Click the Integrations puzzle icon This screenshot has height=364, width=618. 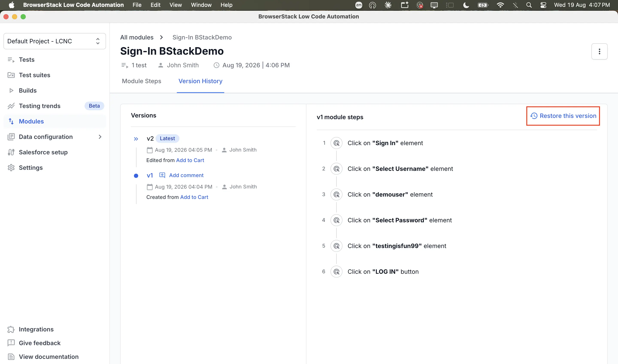11,329
